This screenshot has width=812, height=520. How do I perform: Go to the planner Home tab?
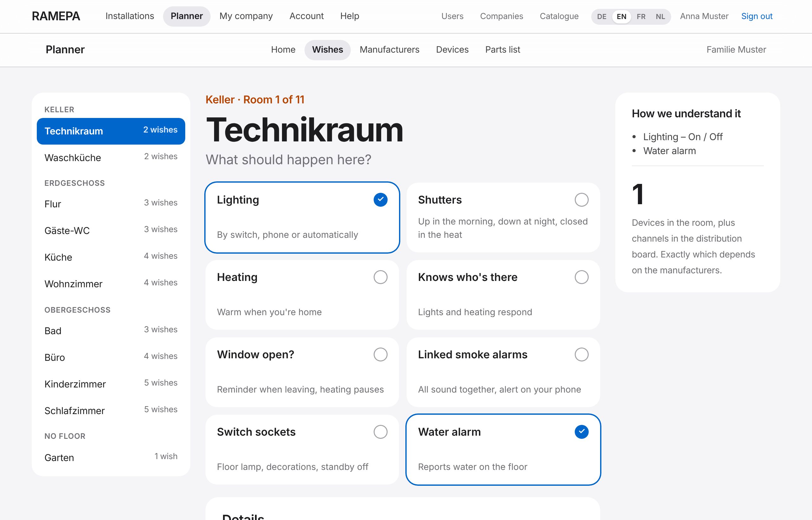pos(283,50)
